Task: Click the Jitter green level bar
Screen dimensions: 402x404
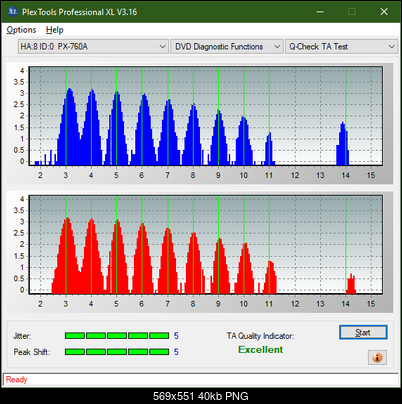Action: pyautogui.click(x=117, y=336)
